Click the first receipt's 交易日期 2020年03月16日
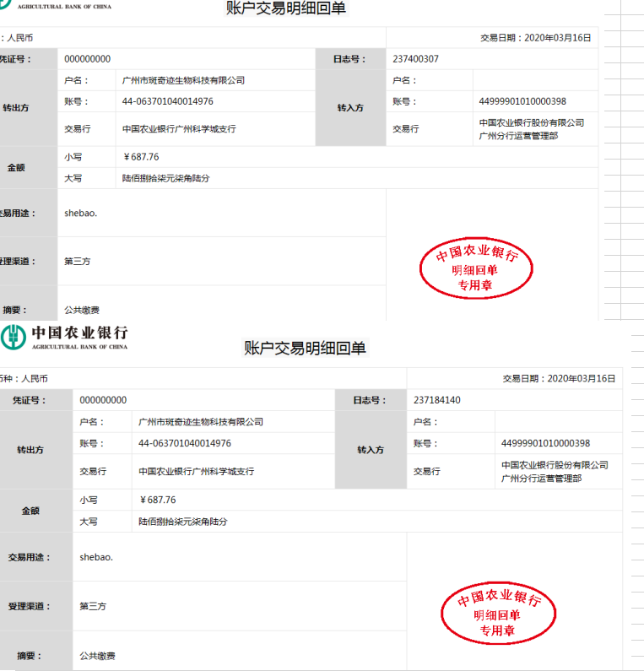Image resolution: width=644 pixels, height=671 pixels. tap(535, 38)
